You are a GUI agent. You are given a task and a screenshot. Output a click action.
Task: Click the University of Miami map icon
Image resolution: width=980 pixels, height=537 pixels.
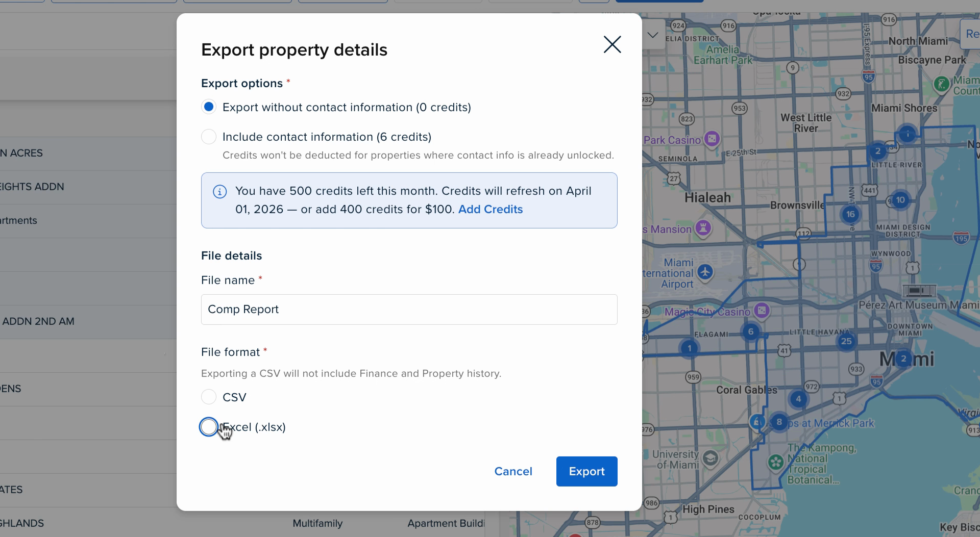[710, 458]
